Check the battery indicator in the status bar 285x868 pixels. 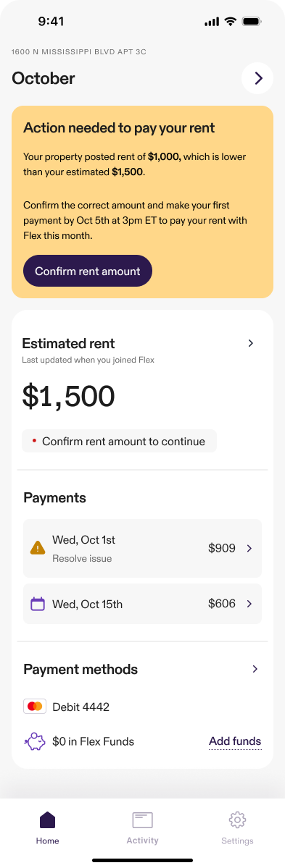[252, 22]
